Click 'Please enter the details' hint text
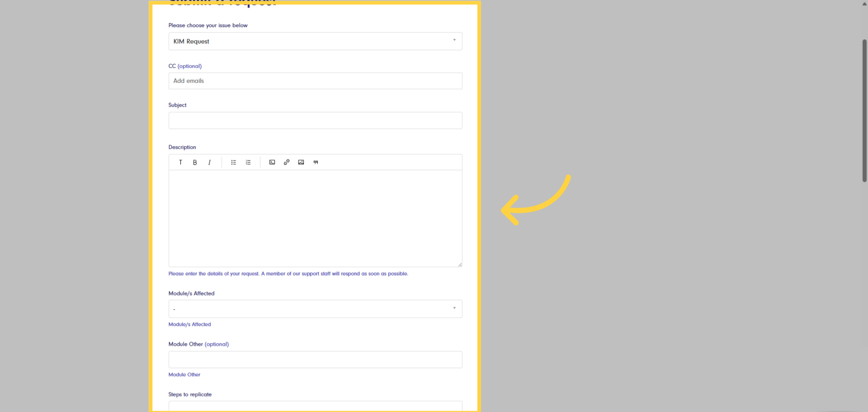The image size is (868, 412). coord(288,274)
